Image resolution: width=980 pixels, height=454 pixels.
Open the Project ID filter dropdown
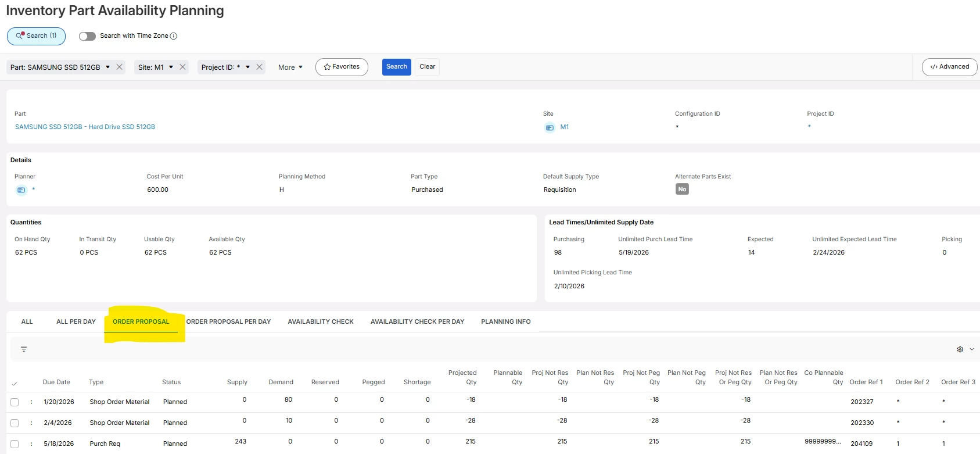coord(247,67)
